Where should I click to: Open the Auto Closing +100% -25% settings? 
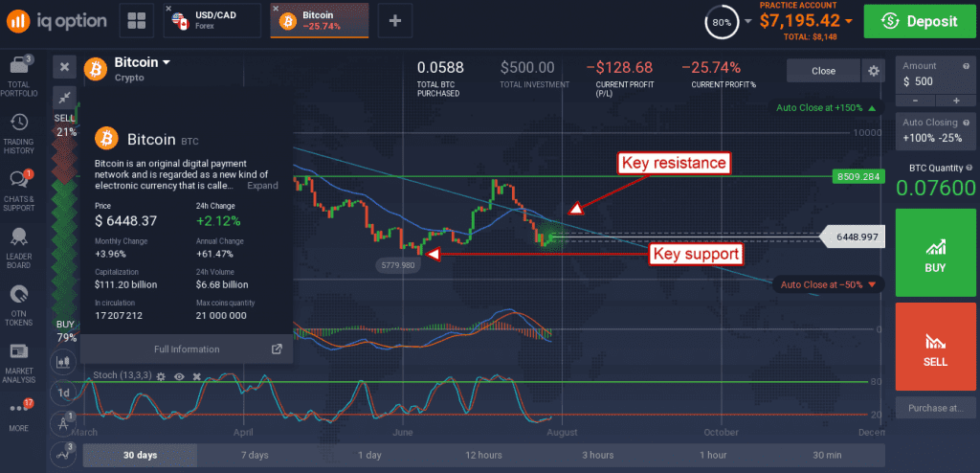click(x=935, y=131)
